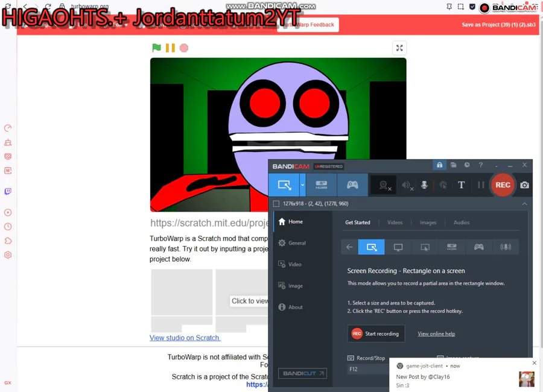Select Bandicam game recording mode gamepad

point(352,185)
